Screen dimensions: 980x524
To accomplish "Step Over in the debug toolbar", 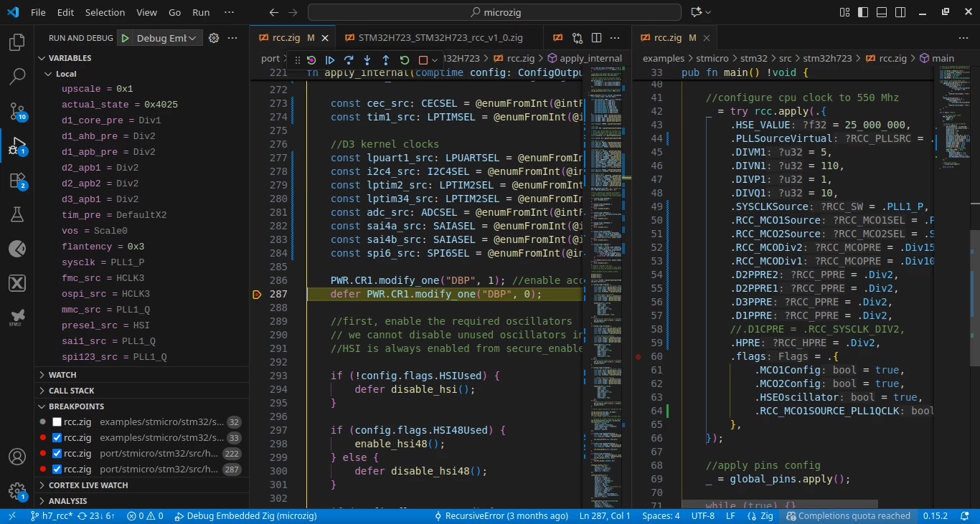I will pos(349,60).
